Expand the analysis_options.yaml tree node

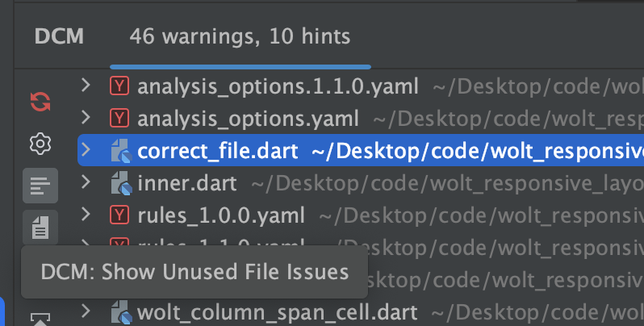click(x=86, y=118)
